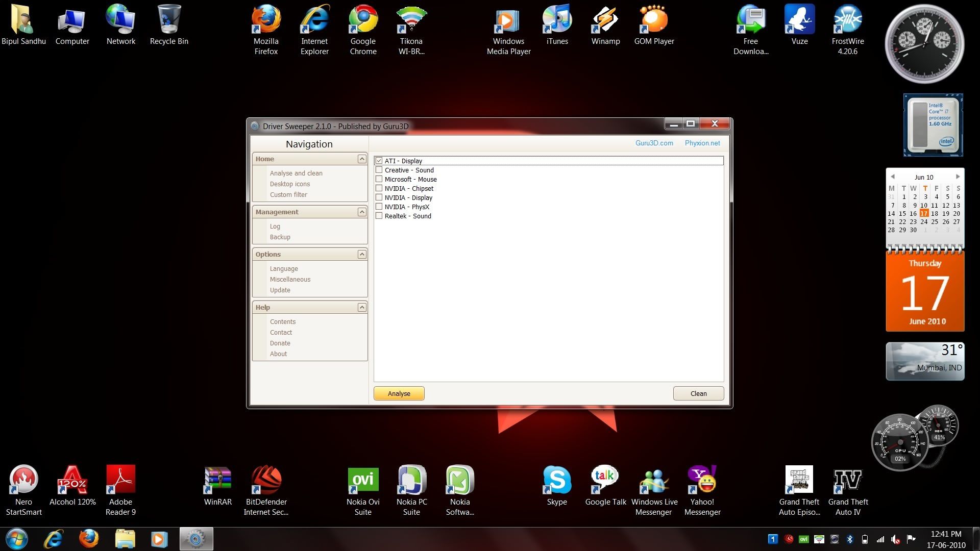Open Skype desktop shortcut
Viewport: 980px width, 551px height.
click(557, 485)
